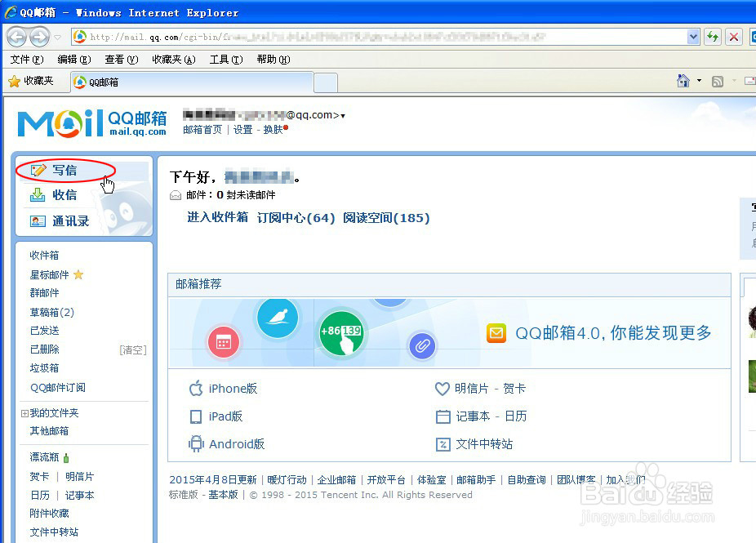The image size is (756, 543).
Task: Open 其他邮箱
Action: coord(49,430)
